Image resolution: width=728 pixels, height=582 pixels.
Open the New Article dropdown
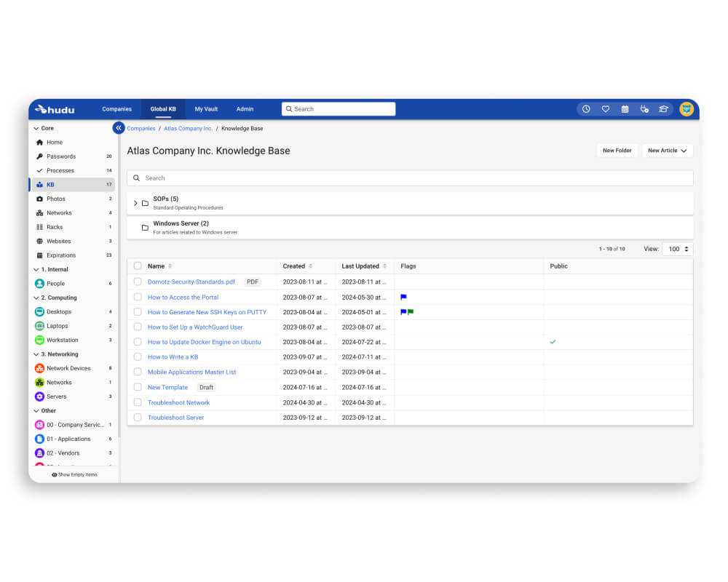coord(667,151)
